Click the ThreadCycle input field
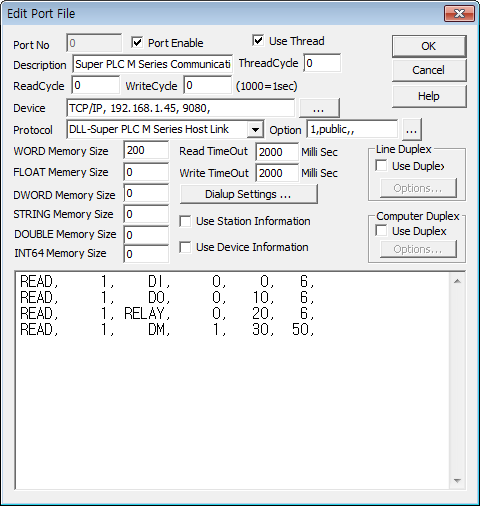The width and height of the screenshot is (480, 506). click(x=322, y=63)
